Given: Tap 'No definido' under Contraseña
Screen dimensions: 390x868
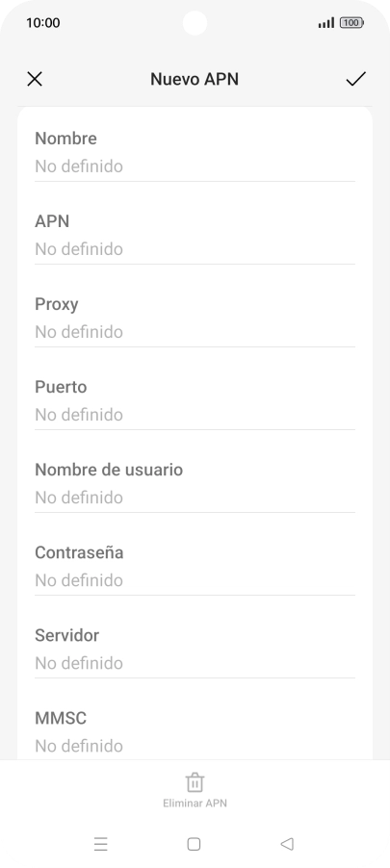Looking at the screenshot, I should 79,580.
